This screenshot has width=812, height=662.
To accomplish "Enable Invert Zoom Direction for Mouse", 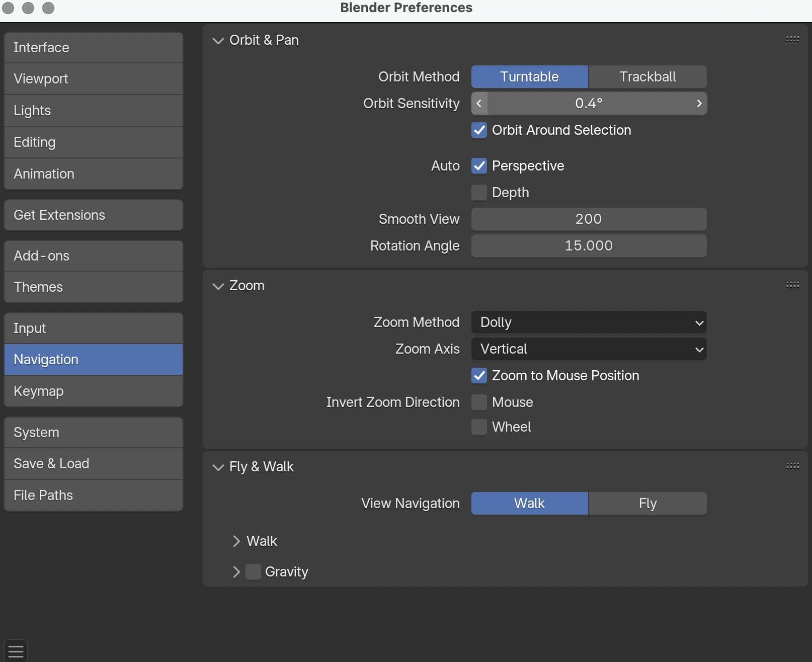I will click(479, 402).
